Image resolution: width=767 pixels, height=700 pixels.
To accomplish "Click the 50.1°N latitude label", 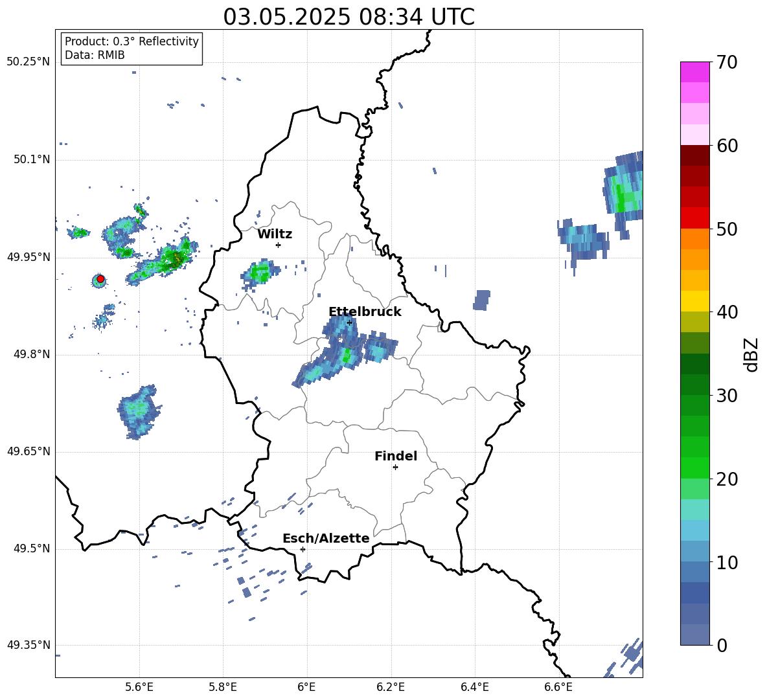I will click(x=31, y=160).
